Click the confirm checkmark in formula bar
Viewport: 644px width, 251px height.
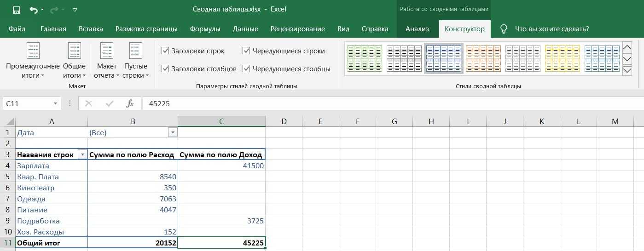[110, 104]
